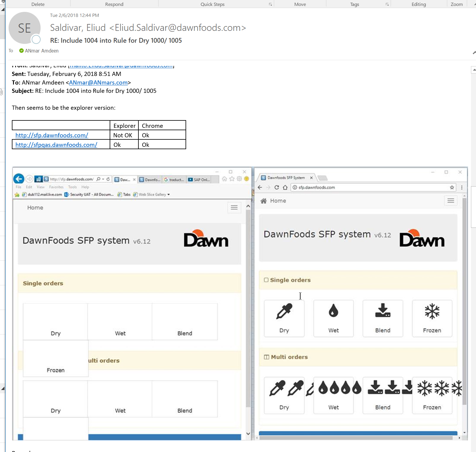
Task: Click the sfp.dawnfoods.com Chrome address bar
Action: [x=370, y=187]
